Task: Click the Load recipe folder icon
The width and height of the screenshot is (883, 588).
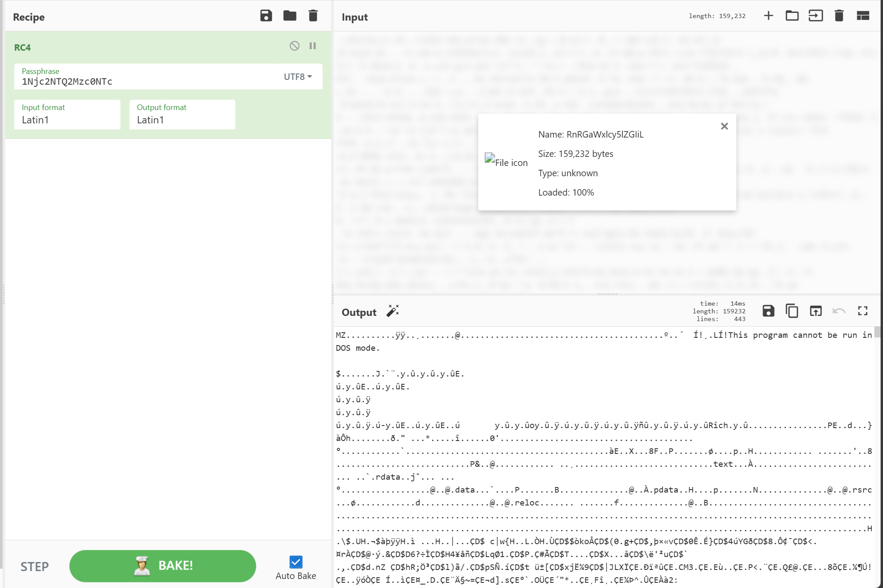Action: [x=290, y=16]
